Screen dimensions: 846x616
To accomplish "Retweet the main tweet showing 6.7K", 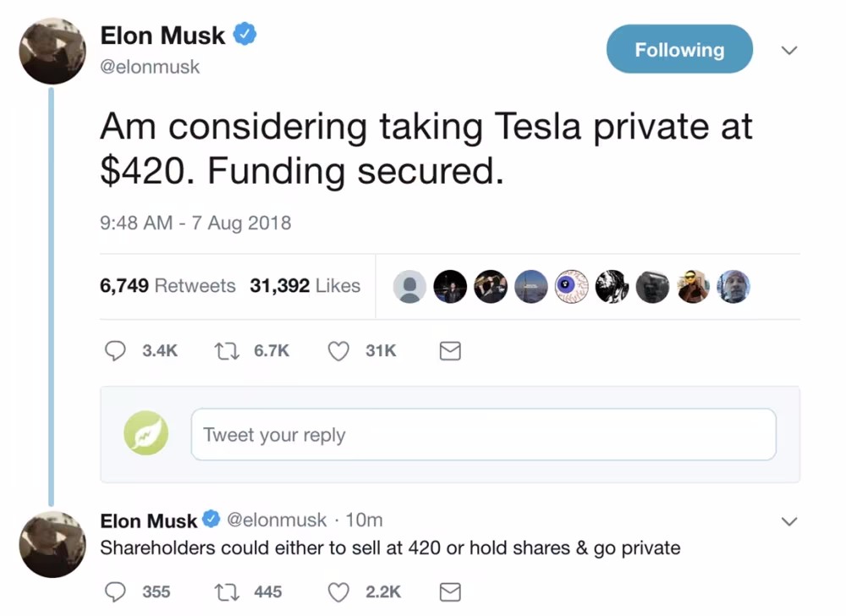I will click(x=227, y=351).
